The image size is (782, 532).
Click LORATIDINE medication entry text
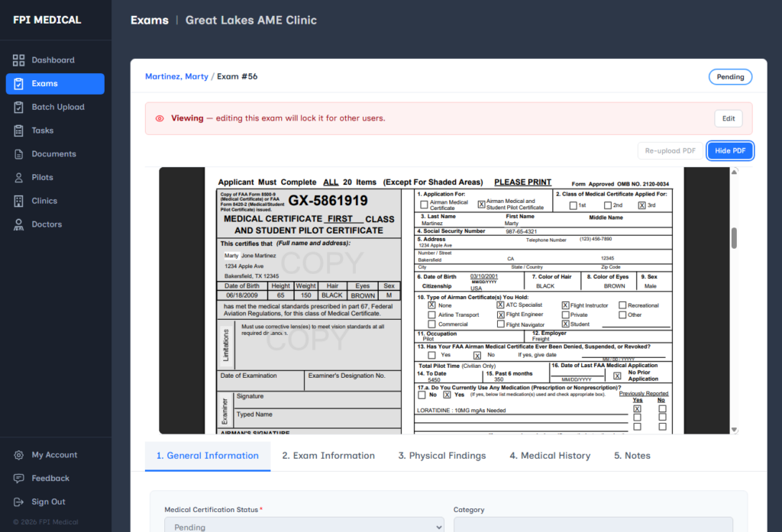click(x=461, y=411)
